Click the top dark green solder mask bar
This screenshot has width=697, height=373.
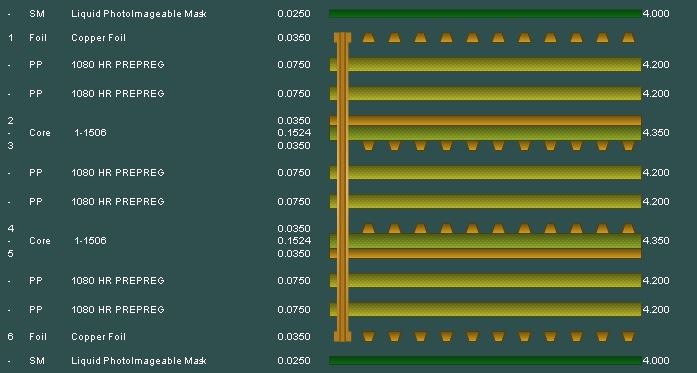(x=485, y=14)
